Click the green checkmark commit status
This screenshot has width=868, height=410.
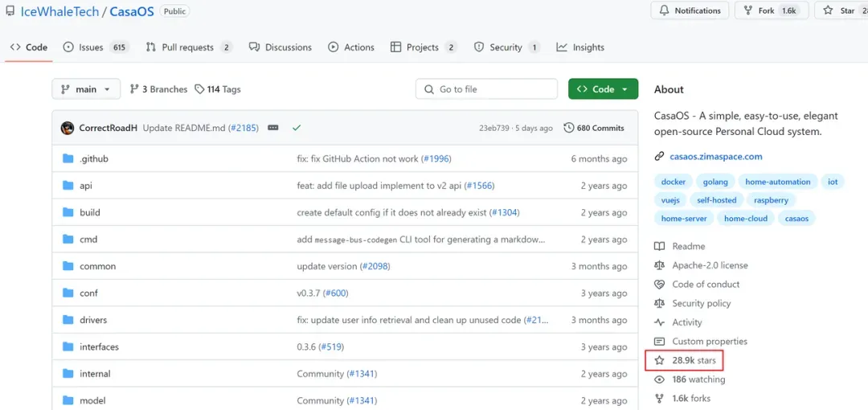point(297,128)
